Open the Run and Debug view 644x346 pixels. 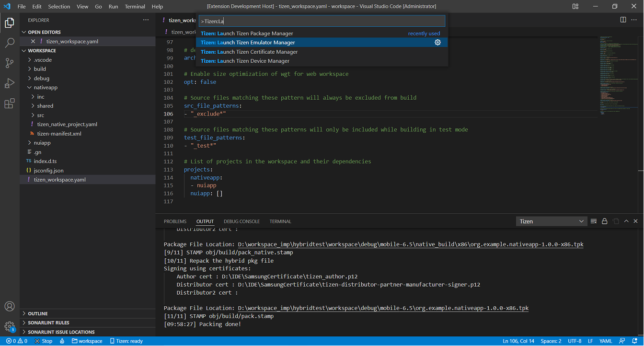point(10,83)
